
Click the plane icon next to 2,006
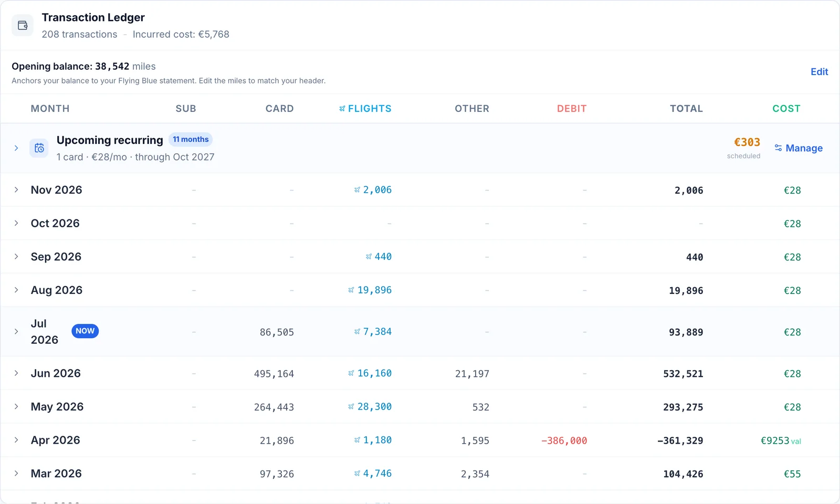(x=357, y=190)
